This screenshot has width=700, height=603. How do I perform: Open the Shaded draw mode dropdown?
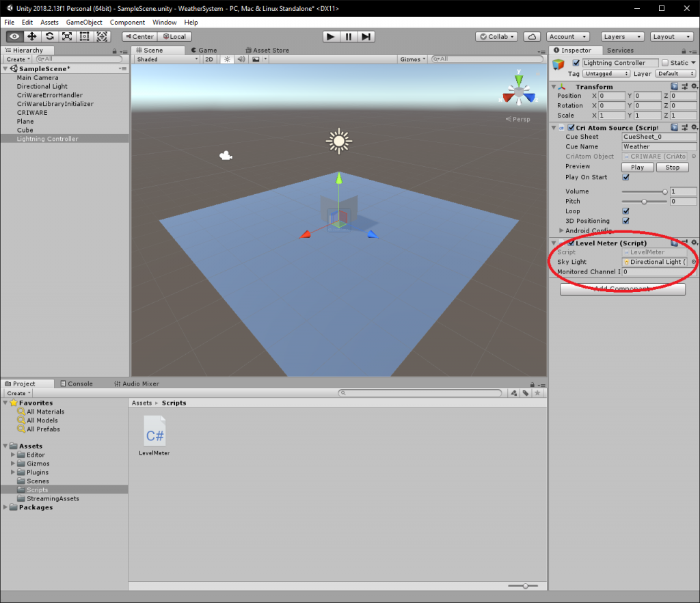click(x=164, y=59)
